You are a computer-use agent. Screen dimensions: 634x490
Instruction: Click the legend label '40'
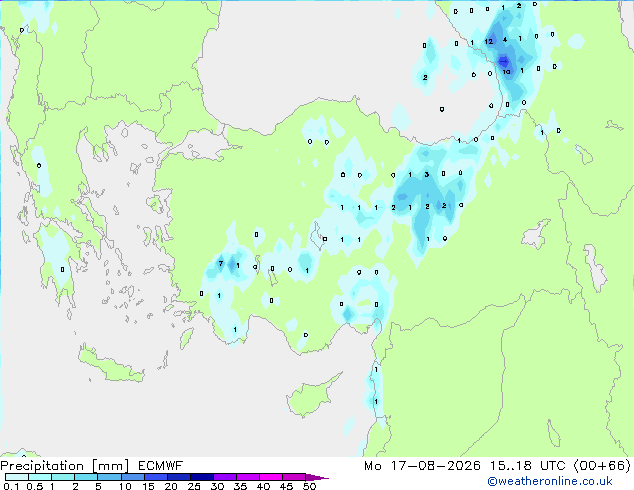[264, 486]
